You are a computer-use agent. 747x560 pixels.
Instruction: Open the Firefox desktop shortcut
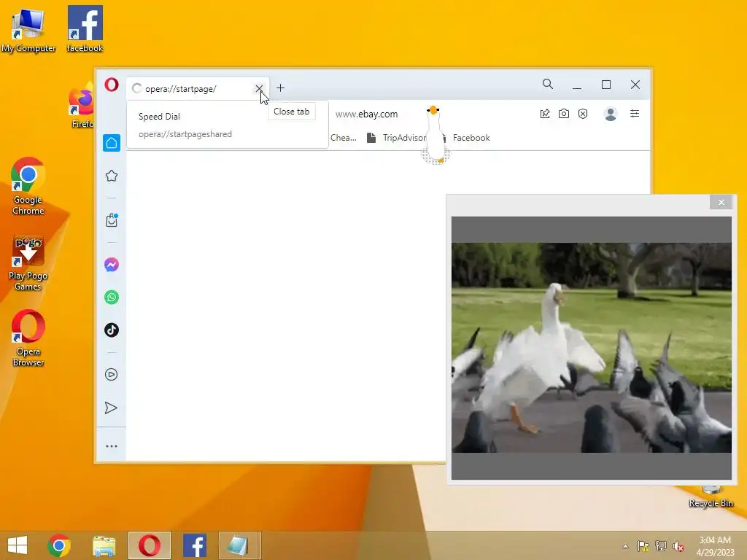(x=82, y=106)
